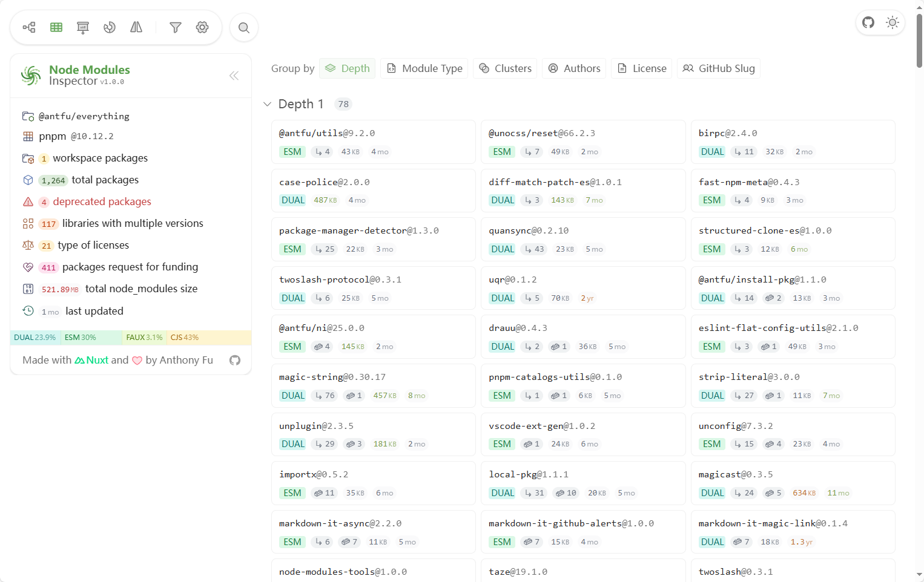The width and height of the screenshot is (924, 582).
Task: Click the scrollbar down arrow
Action: 919,575
